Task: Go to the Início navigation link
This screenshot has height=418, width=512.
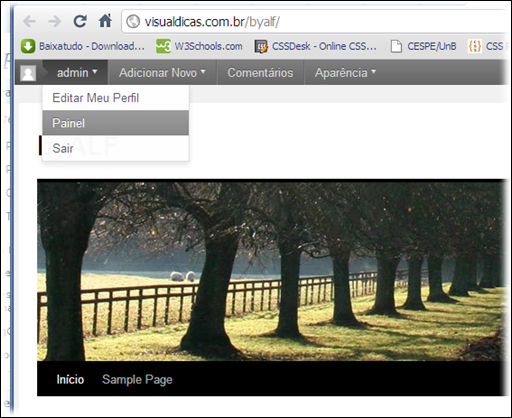Action: click(x=70, y=379)
